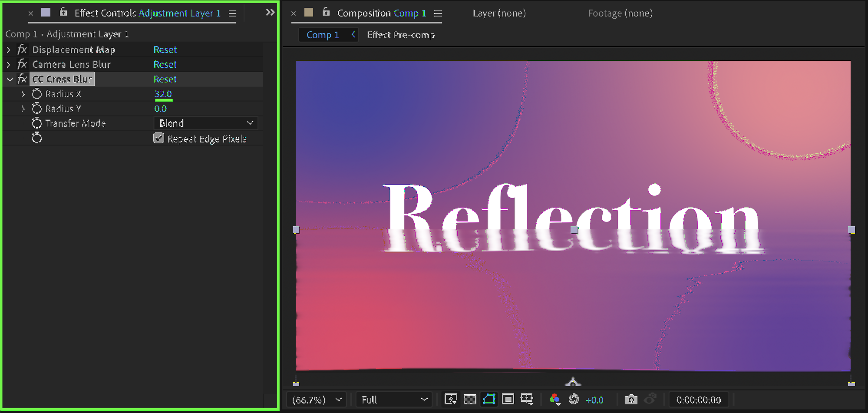Click the Radius X stopwatch
868x413 pixels.
pos(37,94)
